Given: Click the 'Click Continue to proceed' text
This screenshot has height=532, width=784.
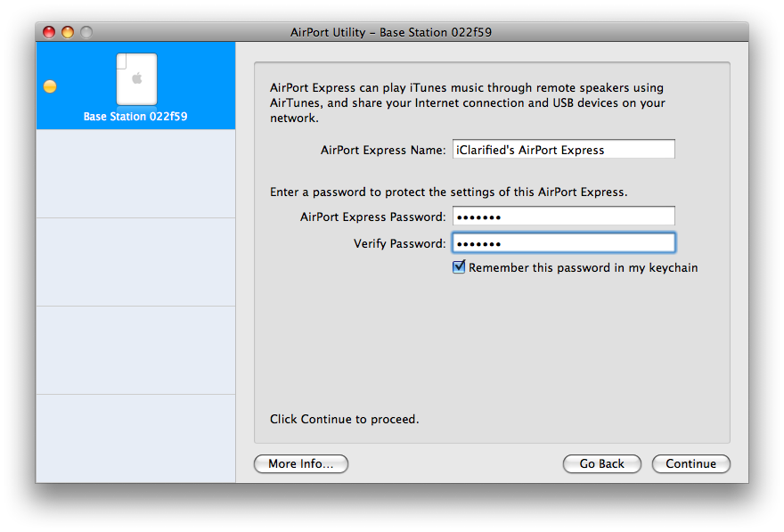Looking at the screenshot, I should [x=344, y=419].
